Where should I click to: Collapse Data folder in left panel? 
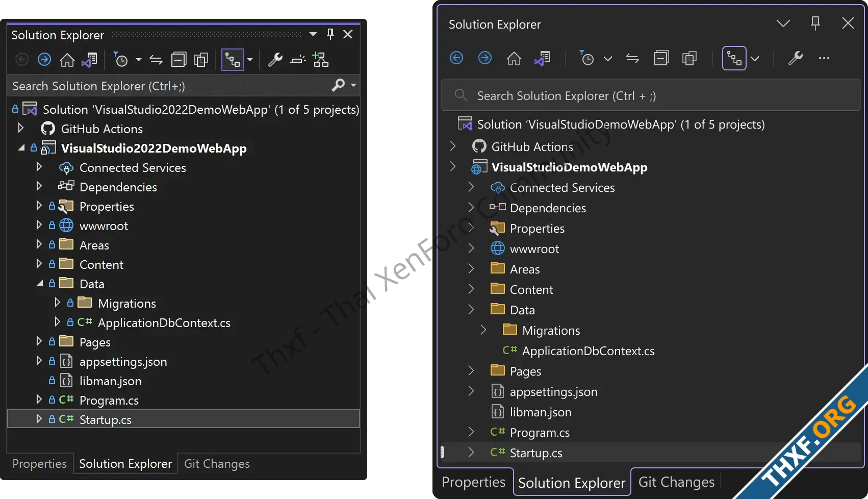point(39,283)
